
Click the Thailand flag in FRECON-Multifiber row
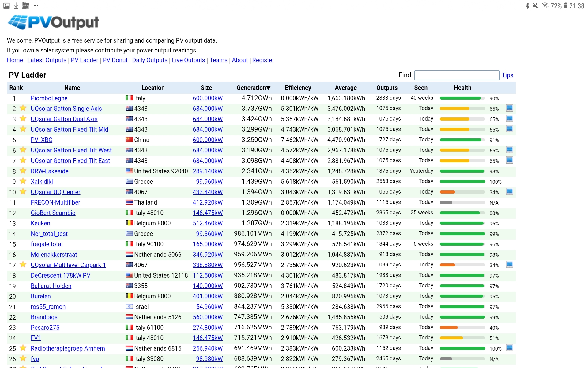click(x=129, y=202)
